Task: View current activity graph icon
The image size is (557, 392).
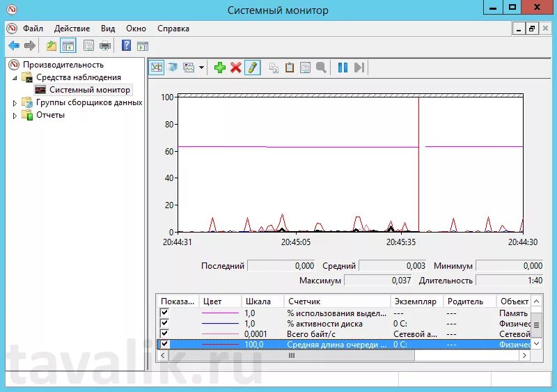Action: pyautogui.click(x=156, y=67)
